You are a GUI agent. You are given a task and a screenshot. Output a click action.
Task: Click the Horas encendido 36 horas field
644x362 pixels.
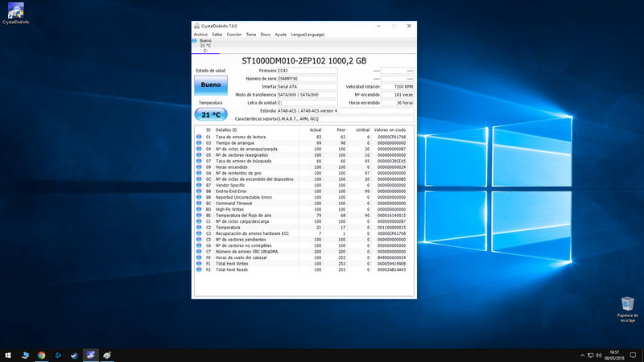tap(397, 103)
